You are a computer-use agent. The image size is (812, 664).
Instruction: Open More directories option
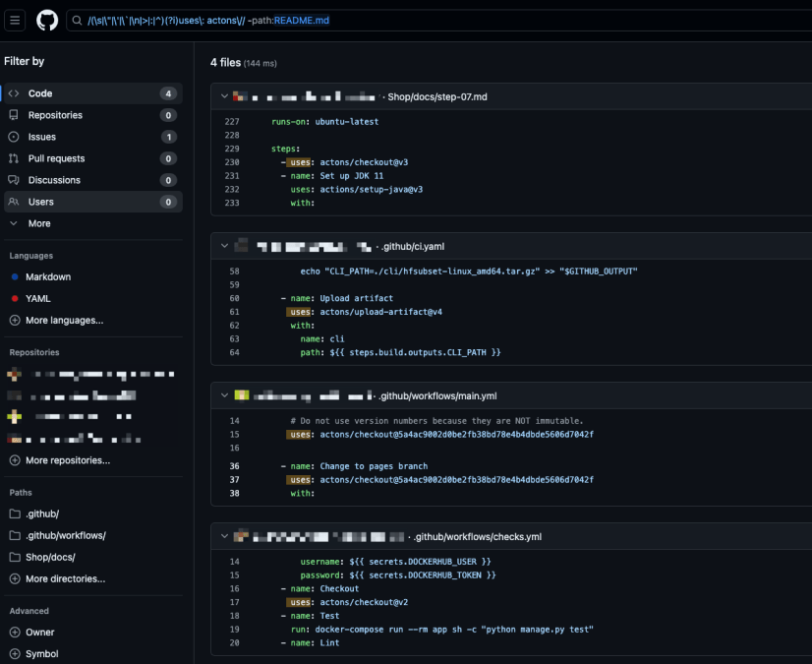click(x=65, y=579)
